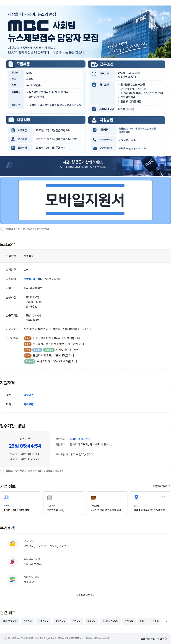Click the 지원방법 person icon
The width and height of the screenshot is (171, 644).
(x=94, y=120)
